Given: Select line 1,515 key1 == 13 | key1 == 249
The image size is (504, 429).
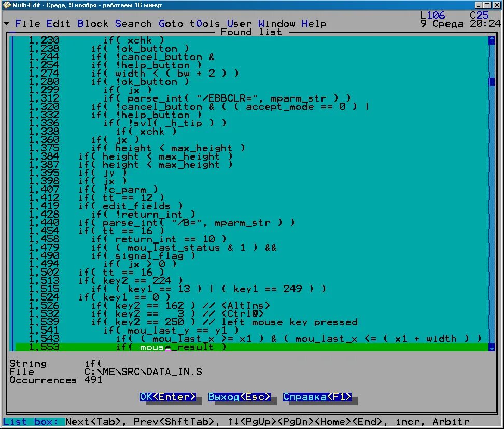Looking at the screenshot, I should pyautogui.click(x=251, y=289).
